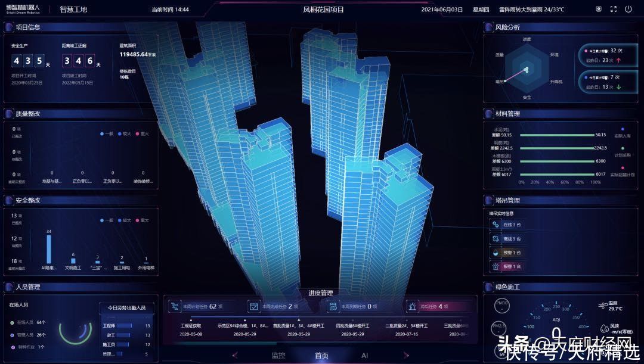
Task: Click the 混凝土 progress bar showing 6017
Action: (x=557, y=175)
